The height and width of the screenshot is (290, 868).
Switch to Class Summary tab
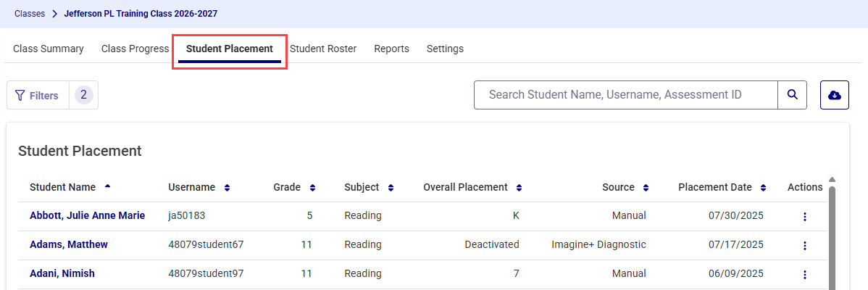pyautogui.click(x=49, y=49)
